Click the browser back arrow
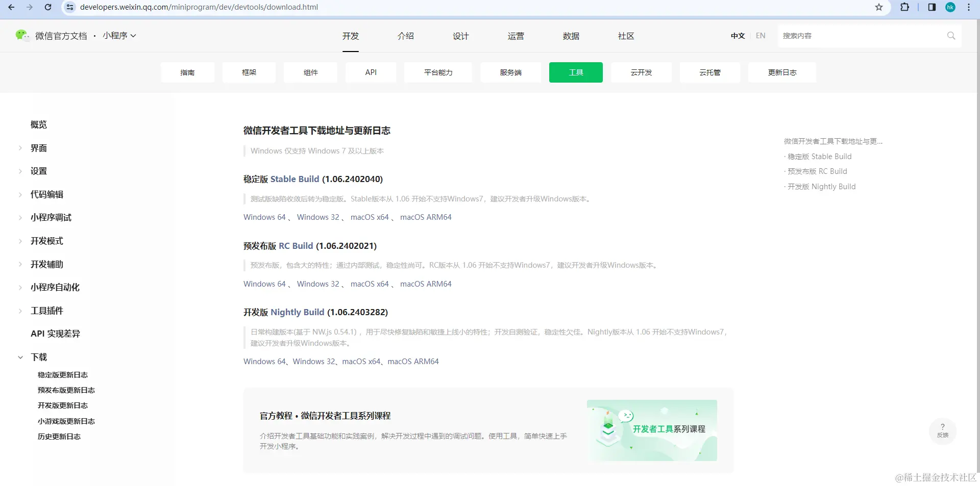 pos(11,7)
